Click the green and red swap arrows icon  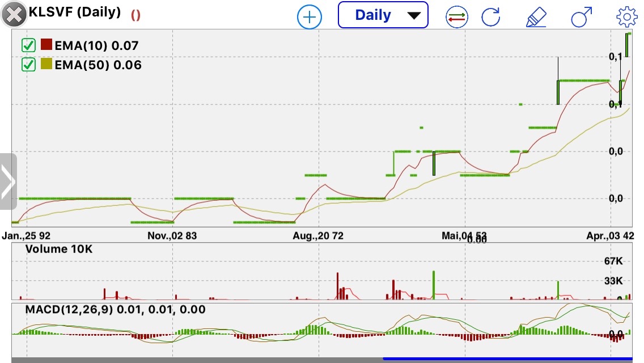tap(456, 16)
